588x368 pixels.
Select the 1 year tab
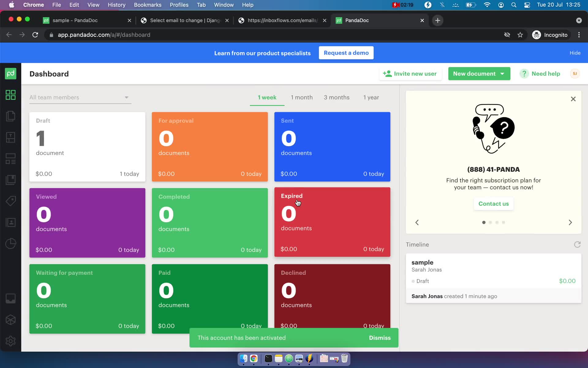point(371,98)
